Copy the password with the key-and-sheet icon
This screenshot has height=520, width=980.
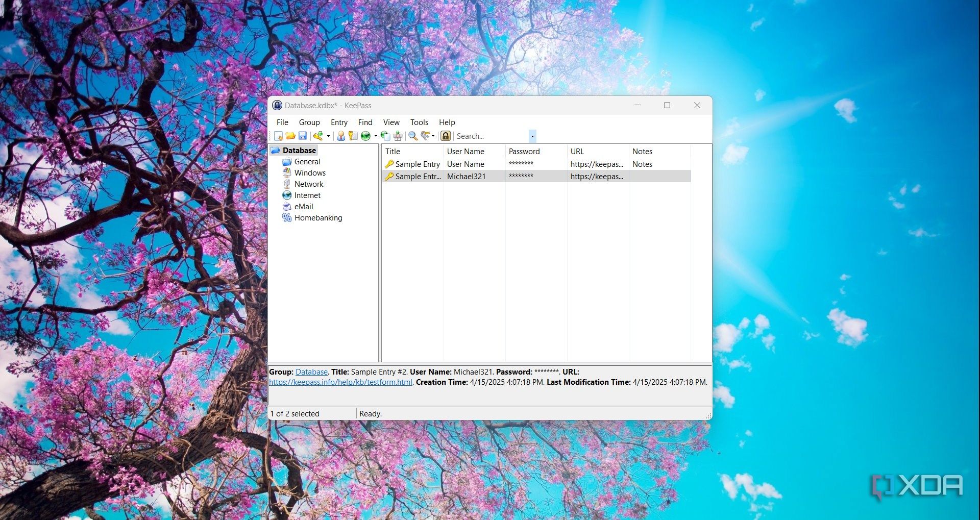tap(353, 136)
